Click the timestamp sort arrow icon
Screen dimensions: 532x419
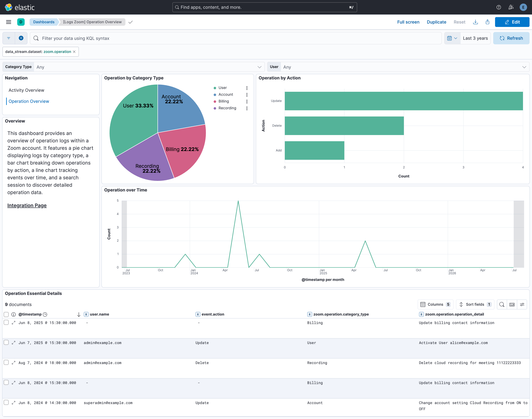(79, 314)
